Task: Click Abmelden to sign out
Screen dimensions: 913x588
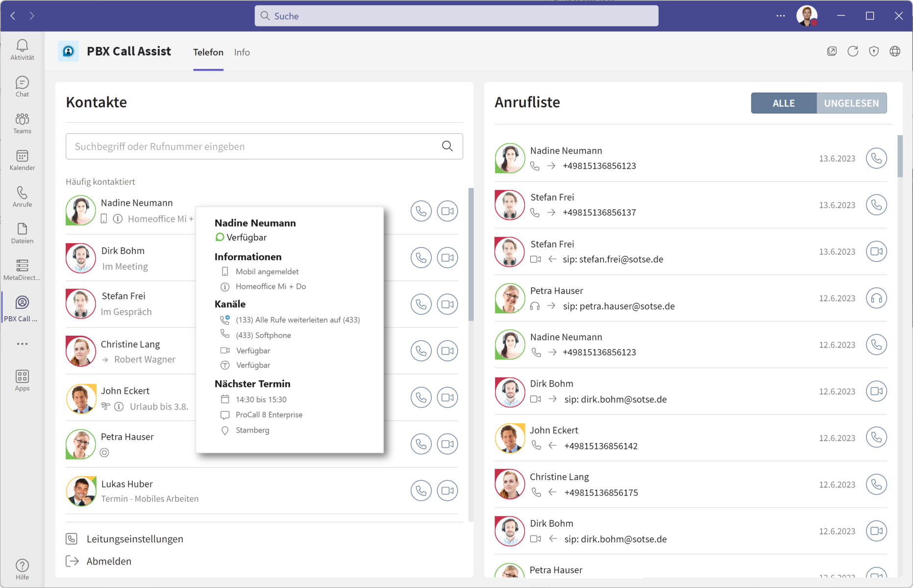Action: [x=109, y=561]
